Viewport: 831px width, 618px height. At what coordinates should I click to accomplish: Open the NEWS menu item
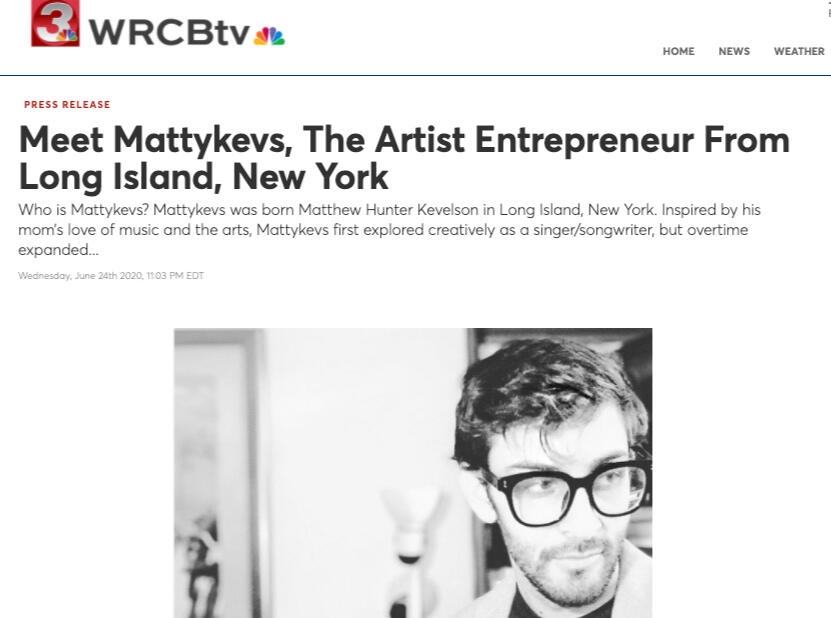point(734,51)
